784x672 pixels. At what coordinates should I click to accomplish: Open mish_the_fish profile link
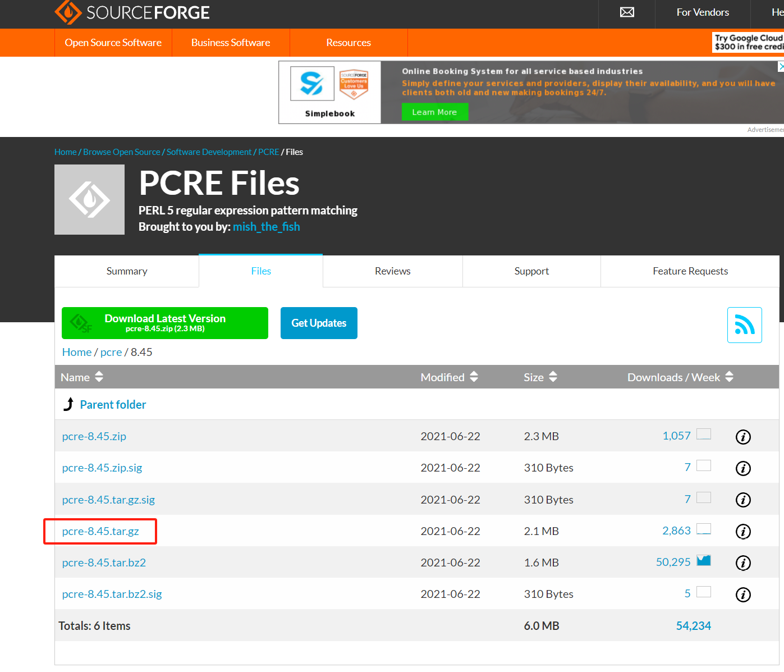click(x=267, y=227)
